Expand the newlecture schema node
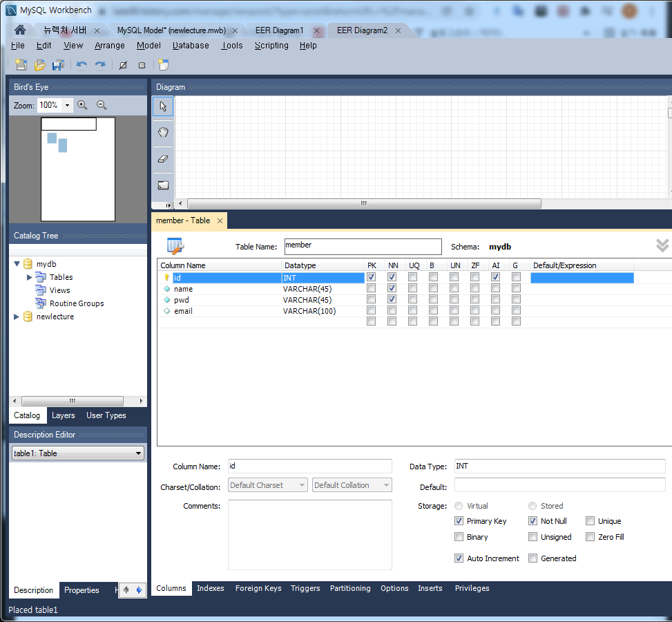This screenshot has width=672, height=622. tap(17, 317)
